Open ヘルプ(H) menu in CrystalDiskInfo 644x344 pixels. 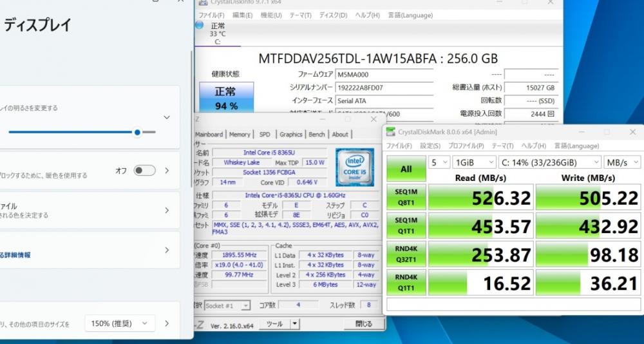pyautogui.click(x=367, y=15)
